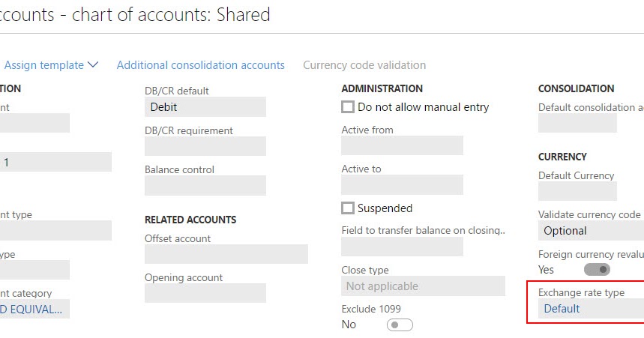Click the Offset account field
Image resolution: width=644 pixels, height=338 pixels.
(226, 254)
